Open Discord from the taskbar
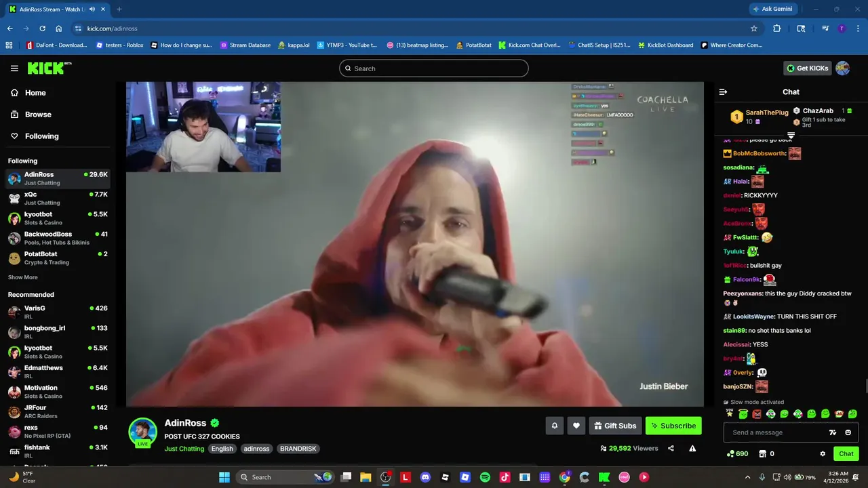 (425, 477)
